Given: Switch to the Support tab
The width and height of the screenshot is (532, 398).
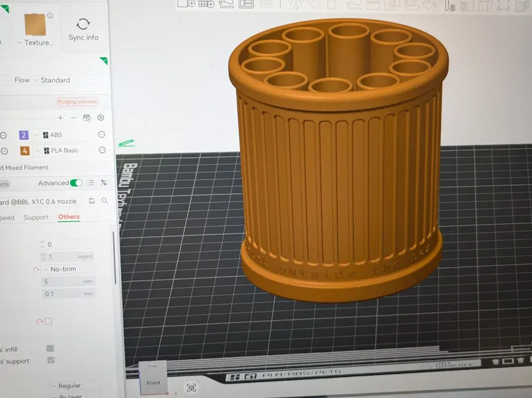Looking at the screenshot, I should [x=37, y=217].
